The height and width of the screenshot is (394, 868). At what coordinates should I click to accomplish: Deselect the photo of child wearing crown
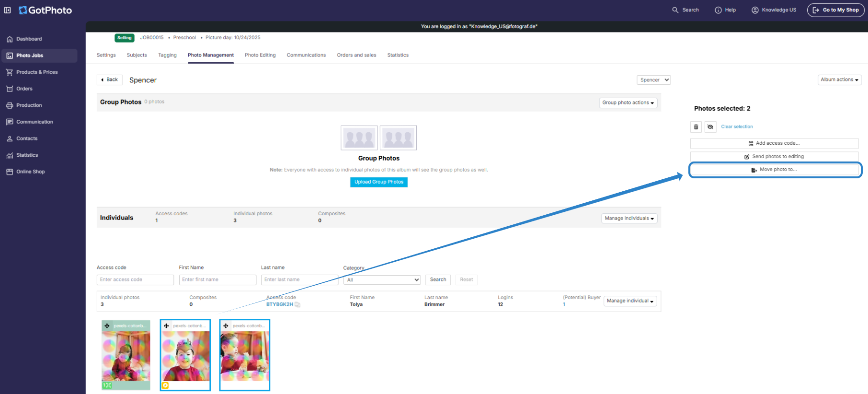(x=185, y=355)
